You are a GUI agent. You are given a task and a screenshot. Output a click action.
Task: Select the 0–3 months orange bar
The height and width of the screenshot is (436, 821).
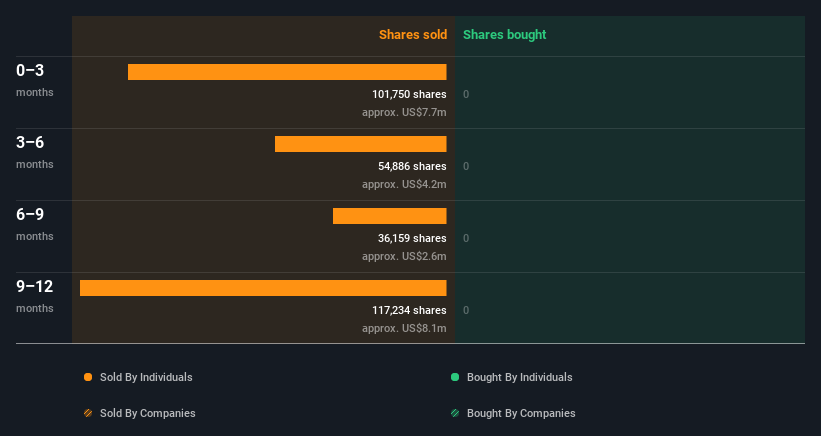pos(287,72)
